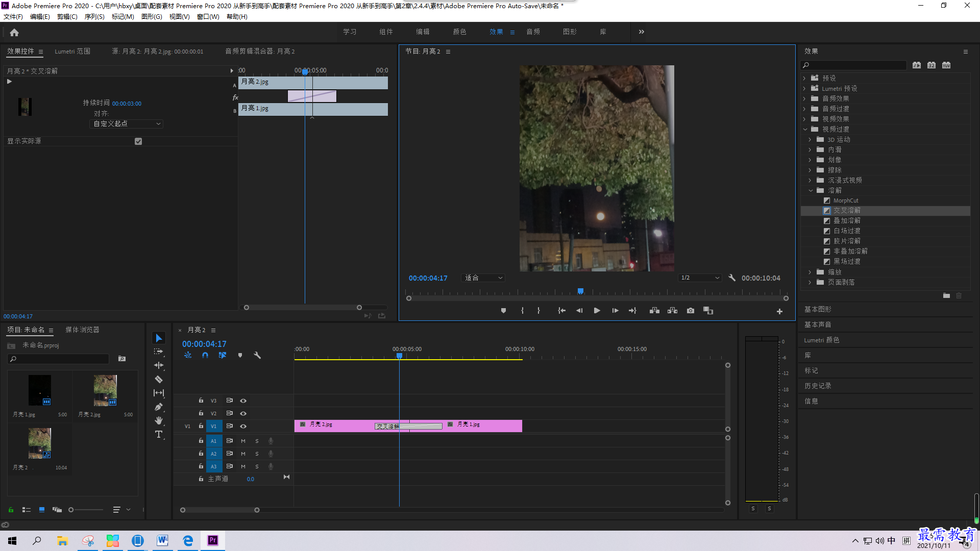Toggle V3 track visibility eye

pyautogui.click(x=243, y=401)
